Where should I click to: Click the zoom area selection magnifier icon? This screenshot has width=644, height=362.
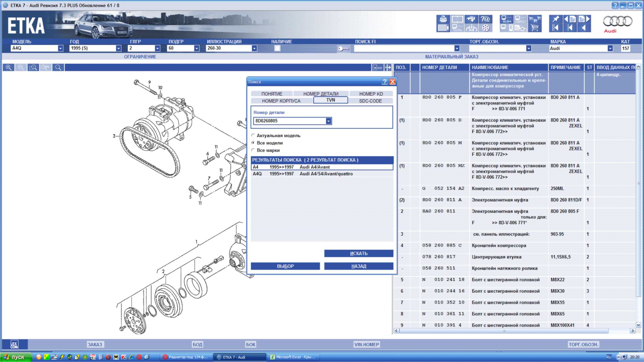(33, 68)
